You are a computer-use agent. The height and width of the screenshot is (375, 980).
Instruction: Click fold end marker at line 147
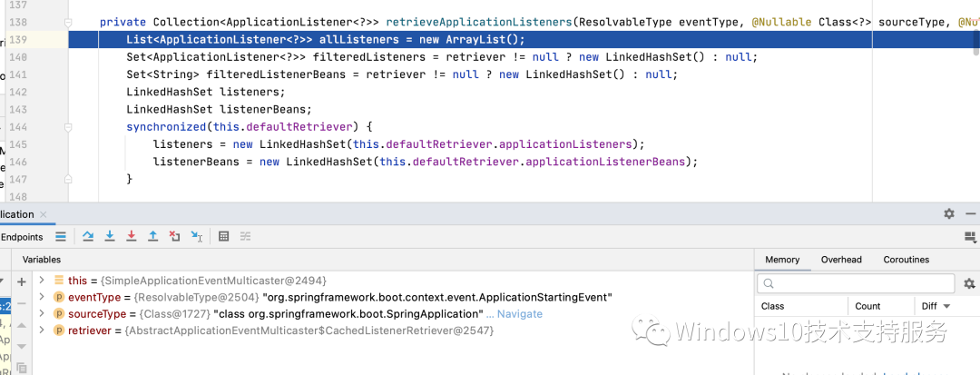[67, 180]
